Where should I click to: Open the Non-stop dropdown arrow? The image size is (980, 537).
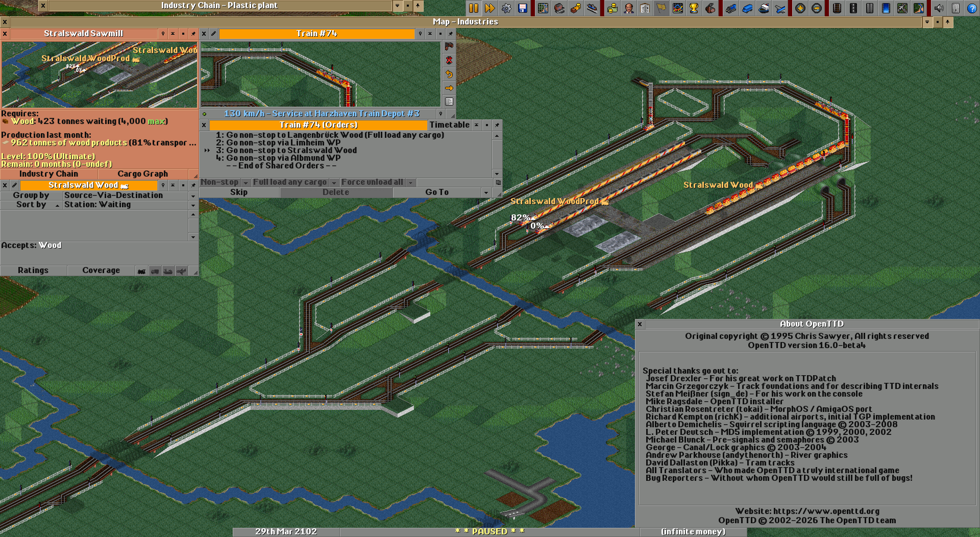[x=246, y=183]
